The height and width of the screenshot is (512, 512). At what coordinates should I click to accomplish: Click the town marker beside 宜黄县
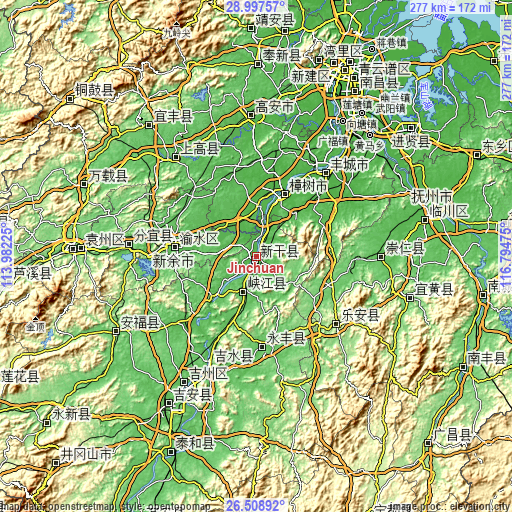(410, 298)
